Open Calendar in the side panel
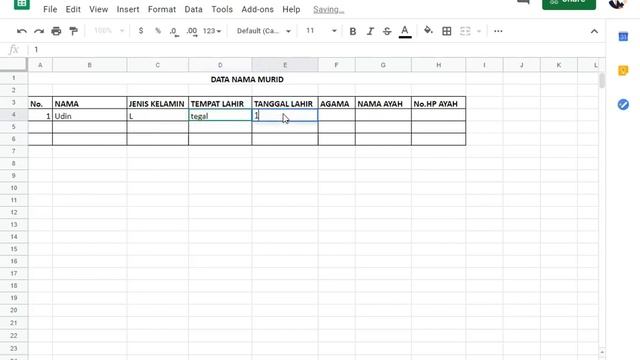This screenshot has width=640, height=360. coord(623,37)
